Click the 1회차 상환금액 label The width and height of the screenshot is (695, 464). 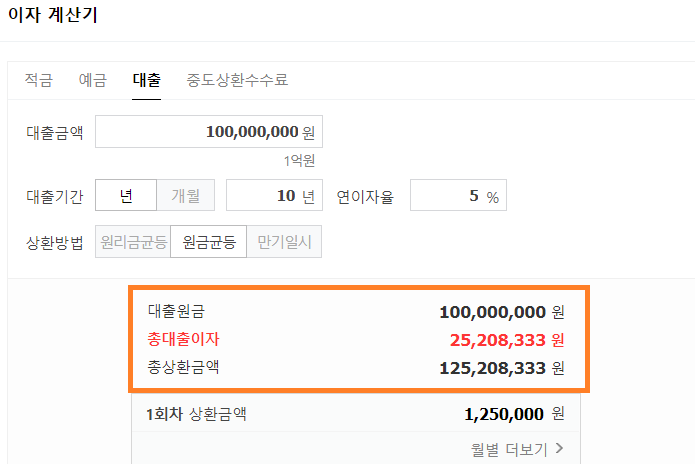point(196,414)
